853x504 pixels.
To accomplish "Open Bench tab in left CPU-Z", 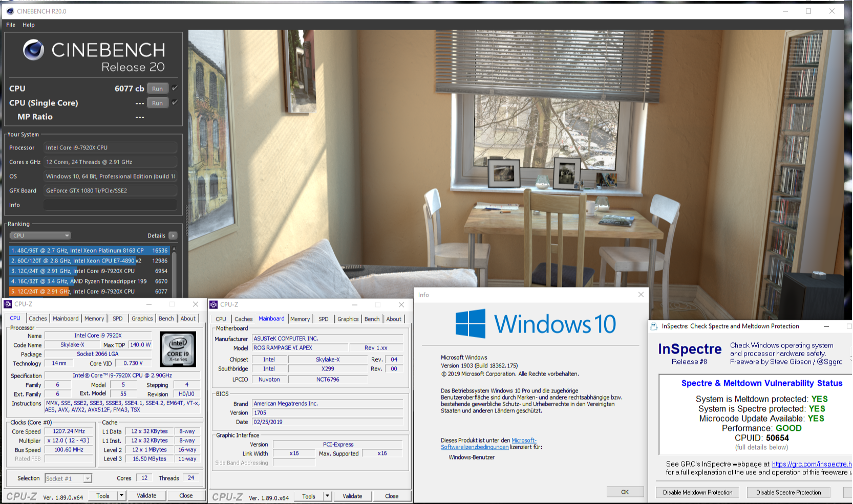I will coord(166,318).
